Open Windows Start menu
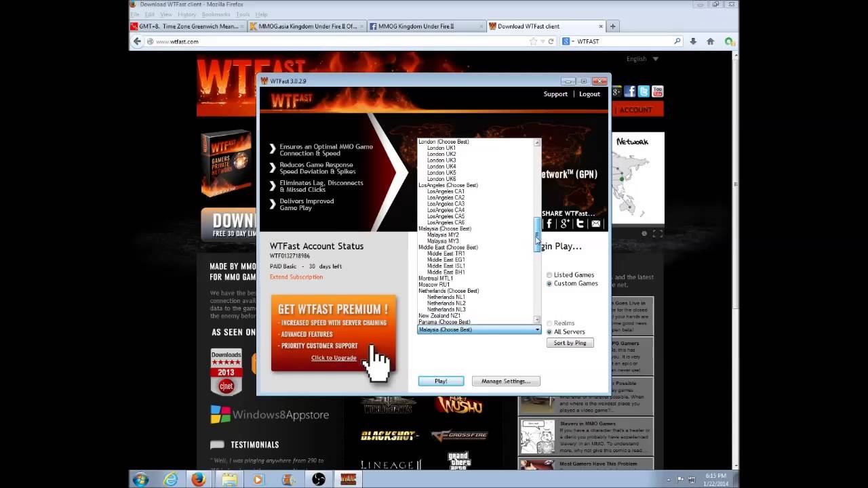The image size is (868, 488). 140,480
